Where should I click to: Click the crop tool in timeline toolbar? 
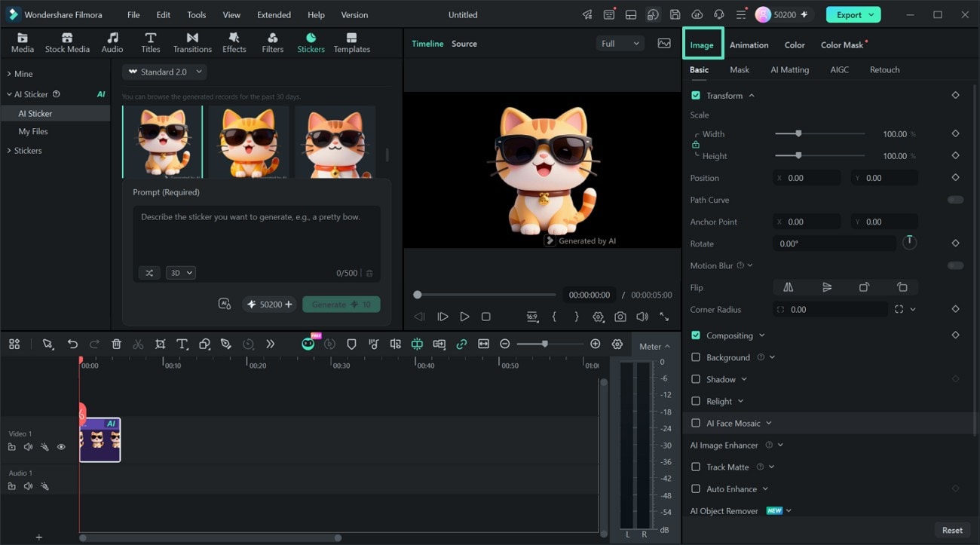pyautogui.click(x=160, y=344)
